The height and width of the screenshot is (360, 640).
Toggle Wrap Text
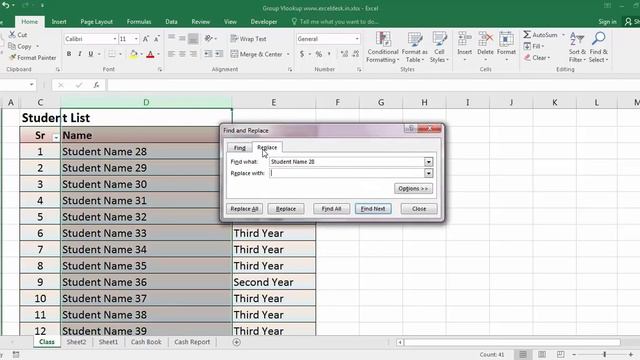point(249,39)
